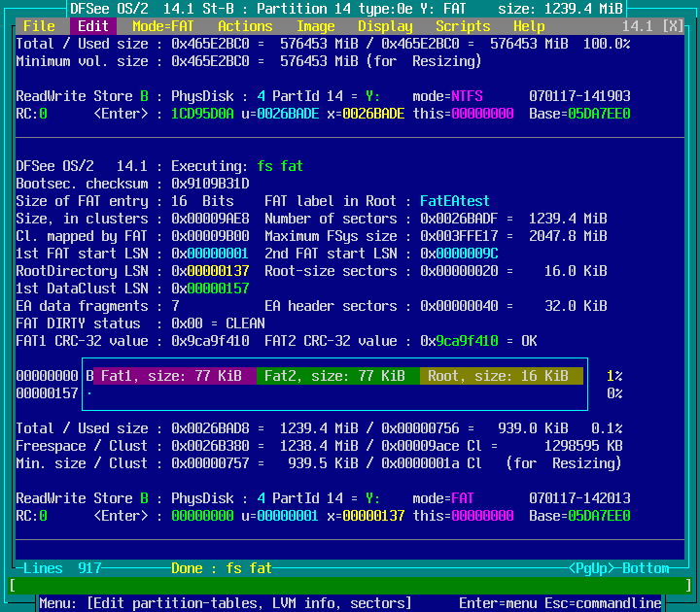Expand the Image menu

[x=315, y=26]
